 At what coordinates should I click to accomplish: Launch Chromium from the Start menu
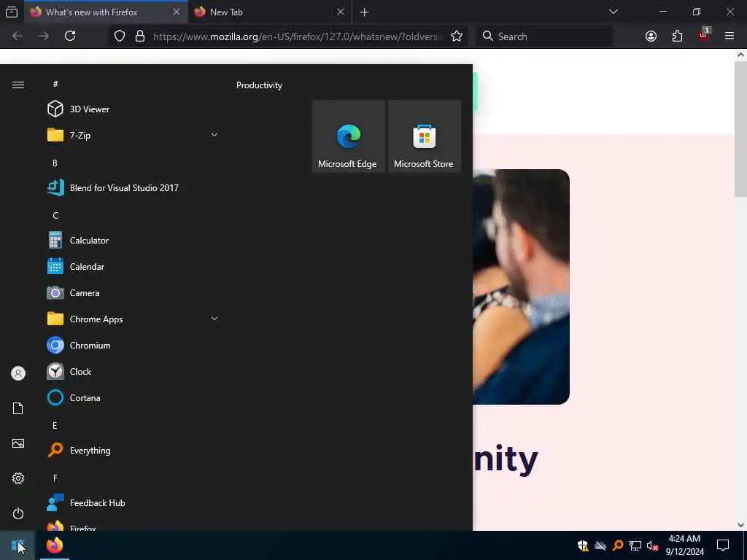tap(133, 345)
